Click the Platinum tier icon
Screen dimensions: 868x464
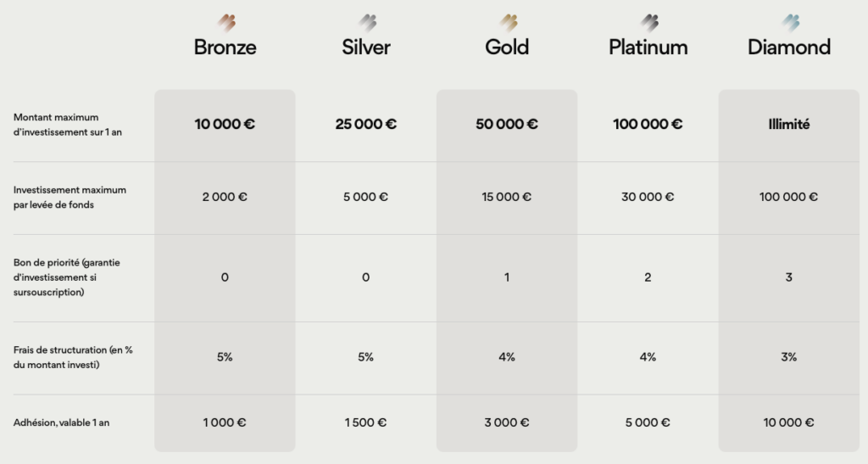648,21
